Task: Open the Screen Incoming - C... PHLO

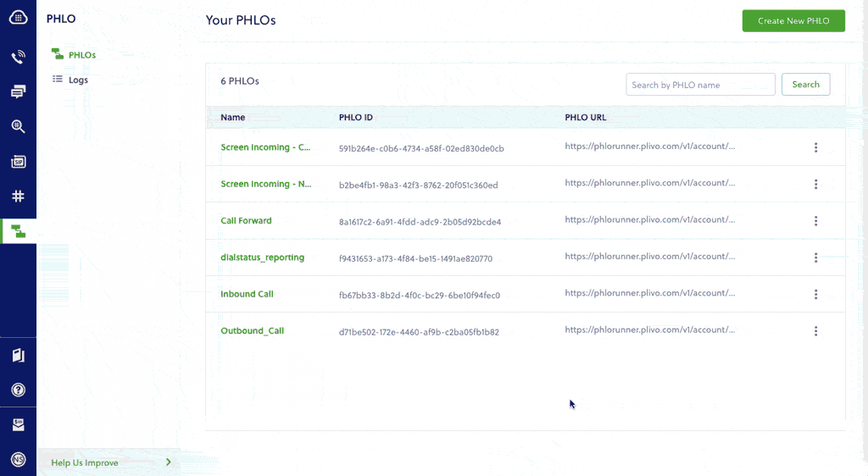Action: tap(265, 147)
